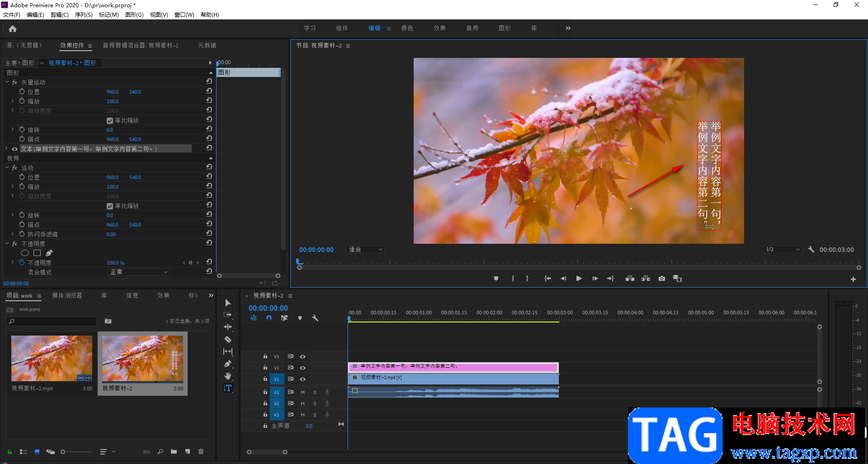Toggle Motion uniform scale checkbox
868x464 pixels.
point(110,206)
